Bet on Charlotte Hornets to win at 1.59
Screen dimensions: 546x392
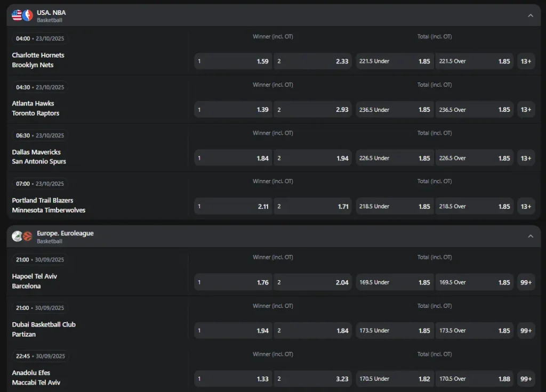pyautogui.click(x=233, y=61)
